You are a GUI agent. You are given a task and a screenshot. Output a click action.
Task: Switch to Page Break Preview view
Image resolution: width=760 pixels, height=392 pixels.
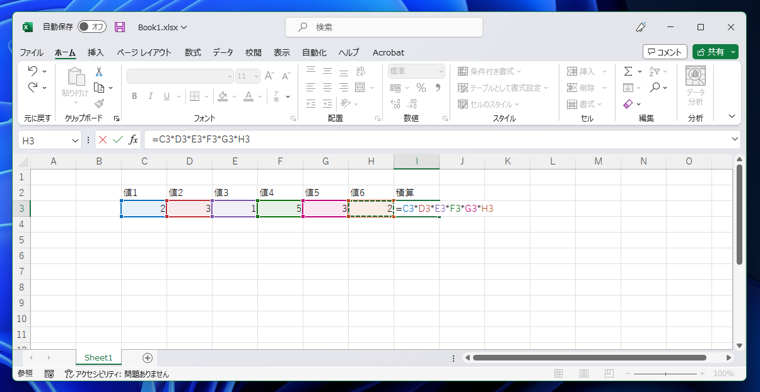pyautogui.click(x=609, y=374)
